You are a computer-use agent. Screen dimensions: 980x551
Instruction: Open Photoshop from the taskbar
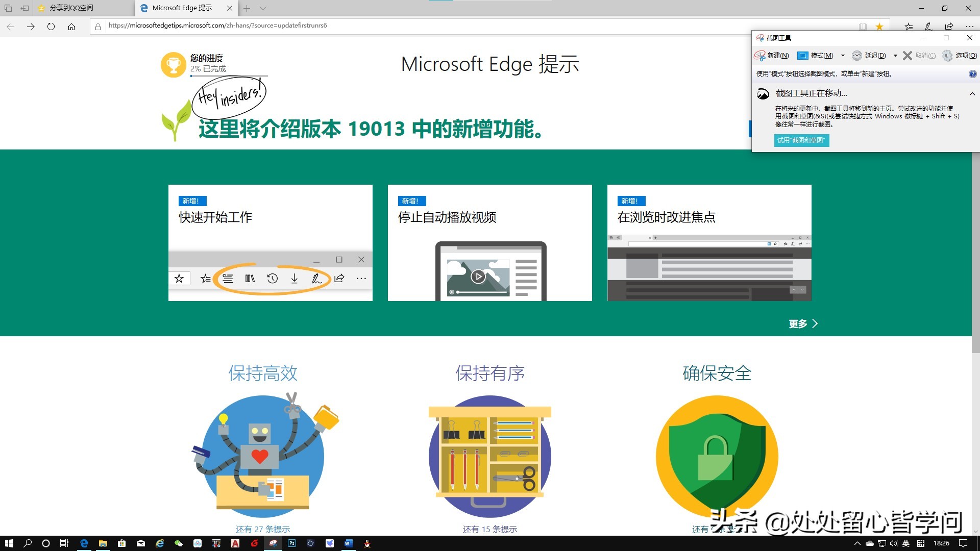coord(291,543)
